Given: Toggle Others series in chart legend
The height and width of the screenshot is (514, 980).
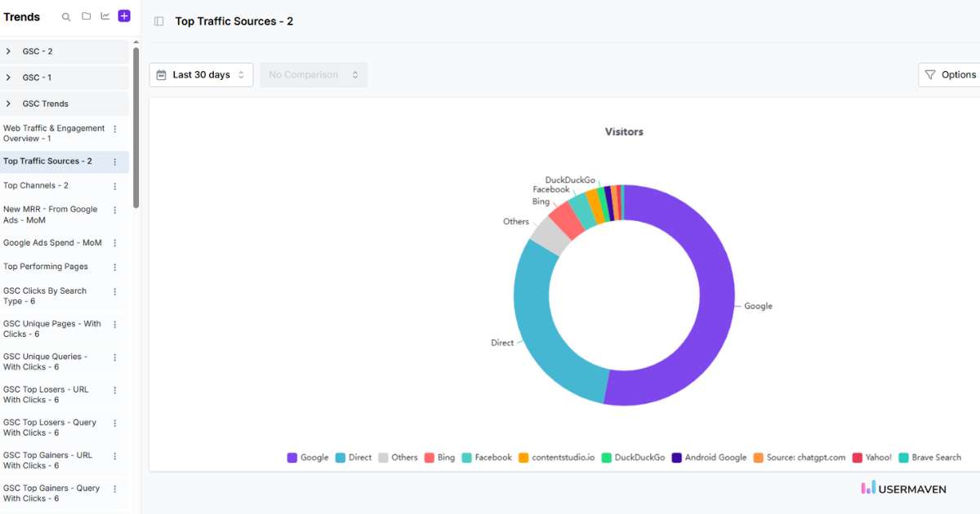Looking at the screenshot, I should point(398,458).
